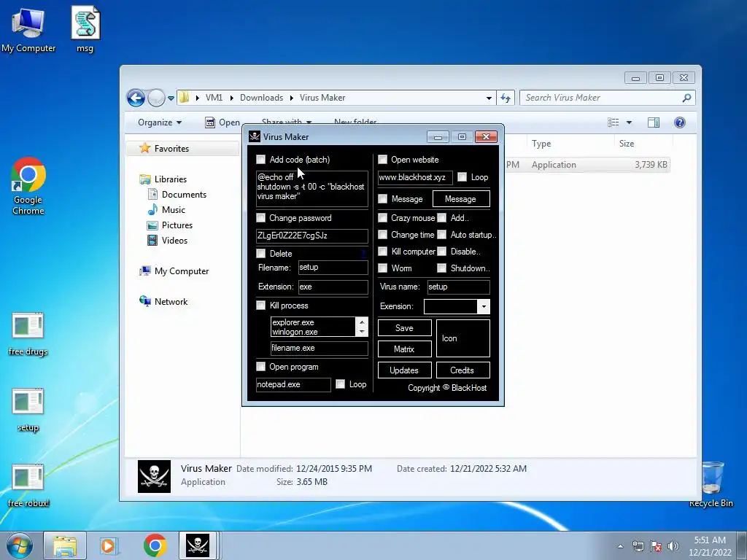Click the volume speaker tray icon
This screenshot has width=747, height=560.
pos(673,546)
